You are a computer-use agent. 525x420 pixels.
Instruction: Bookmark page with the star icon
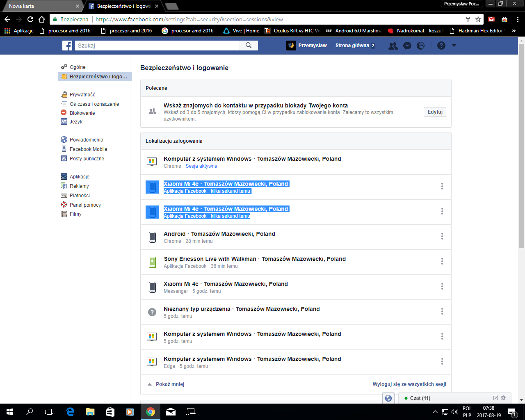(478, 19)
